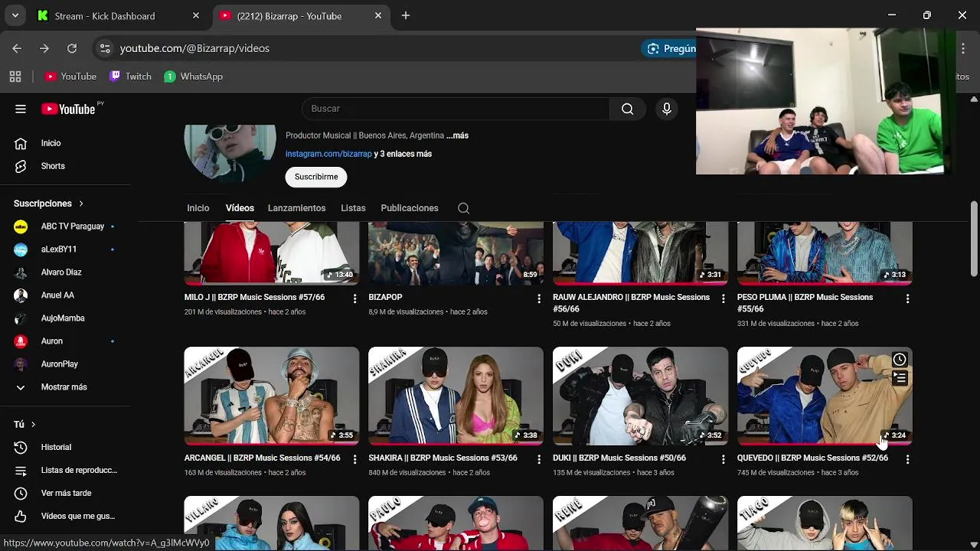Open options menu for BIZAPOP video
The image size is (980, 551).
[x=539, y=298]
